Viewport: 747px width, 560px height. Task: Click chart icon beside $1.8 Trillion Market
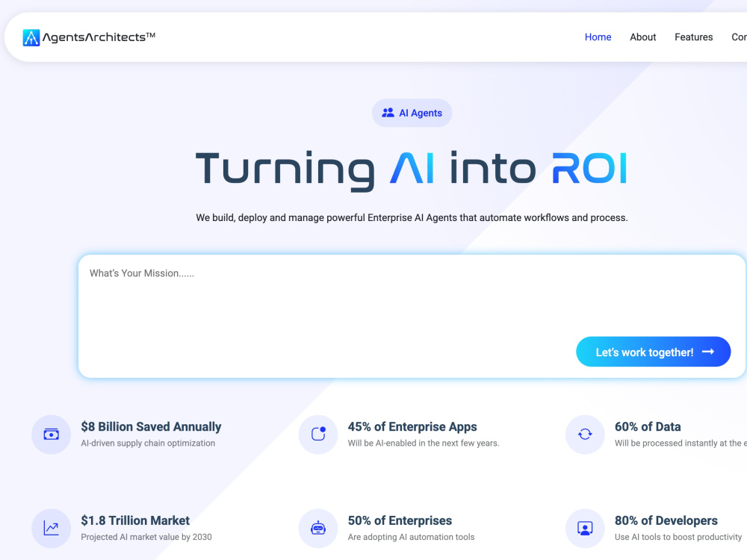tap(52, 528)
